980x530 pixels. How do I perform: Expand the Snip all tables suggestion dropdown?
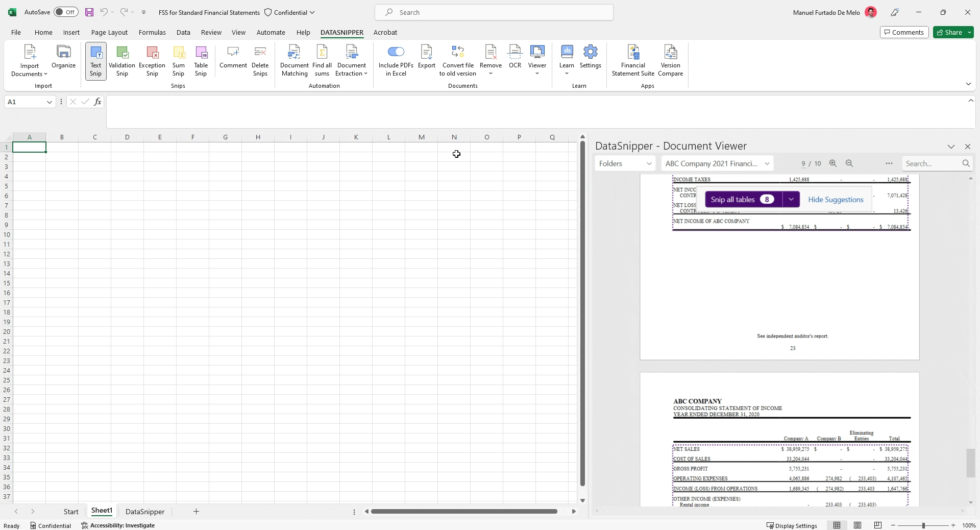[x=791, y=199]
